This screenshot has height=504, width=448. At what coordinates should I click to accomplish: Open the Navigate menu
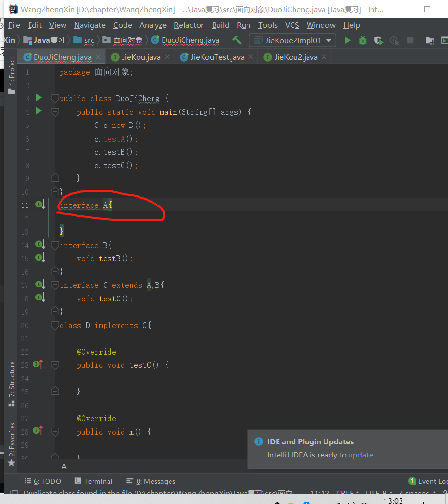[90, 25]
